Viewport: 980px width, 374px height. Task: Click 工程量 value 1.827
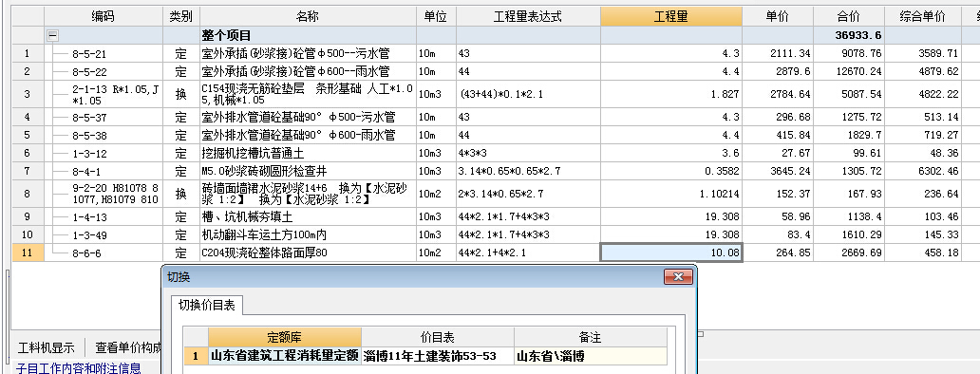coord(725,94)
